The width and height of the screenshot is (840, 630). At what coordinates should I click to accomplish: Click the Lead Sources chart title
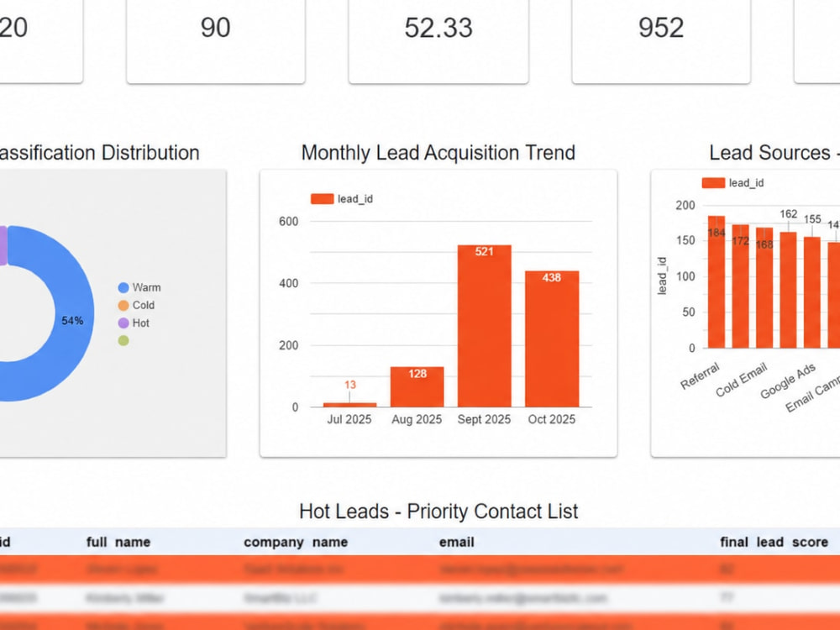(x=774, y=153)
